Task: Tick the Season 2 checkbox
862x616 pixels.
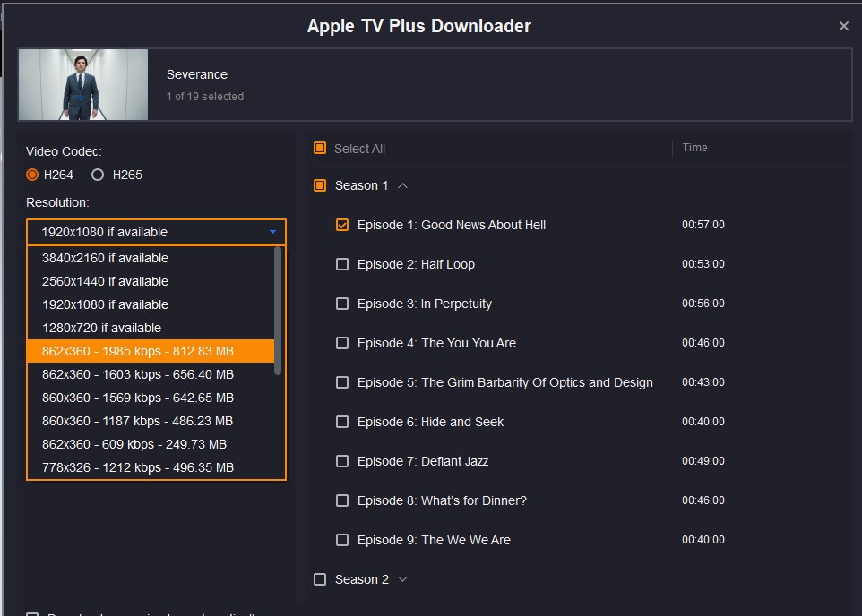Action: coord(320,579)
